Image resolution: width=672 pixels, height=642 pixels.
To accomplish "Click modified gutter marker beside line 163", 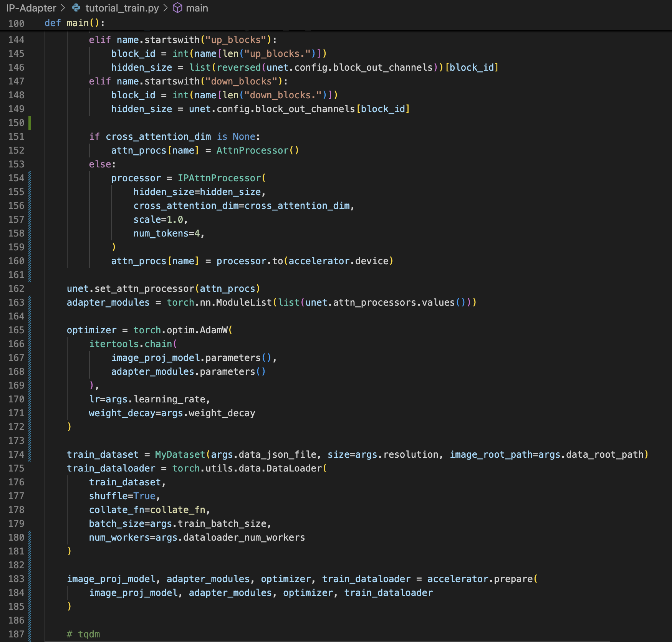I will [30, 303].
